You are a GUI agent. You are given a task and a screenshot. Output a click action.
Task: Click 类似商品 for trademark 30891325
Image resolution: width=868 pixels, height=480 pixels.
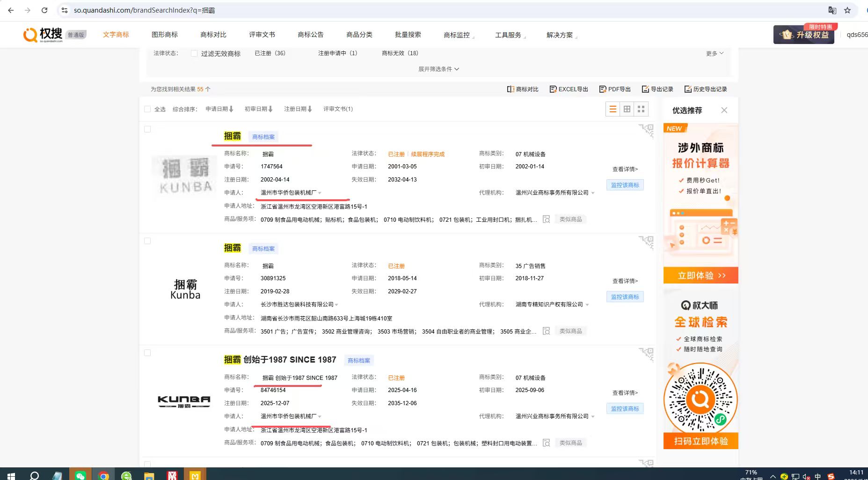coord(571,331)
